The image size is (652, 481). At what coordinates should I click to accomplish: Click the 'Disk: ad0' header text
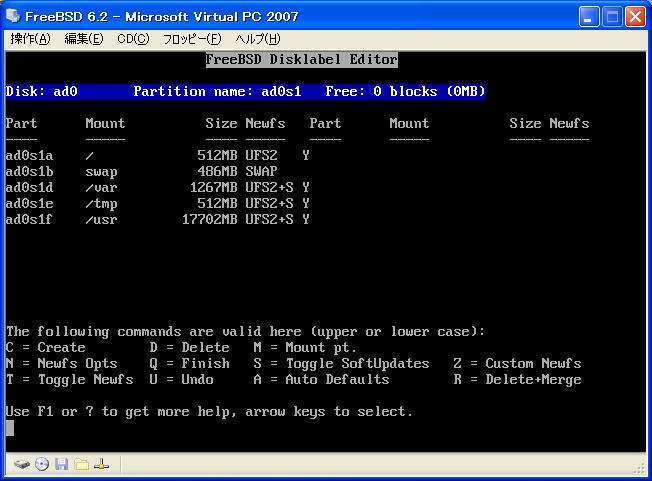[41, 91]
